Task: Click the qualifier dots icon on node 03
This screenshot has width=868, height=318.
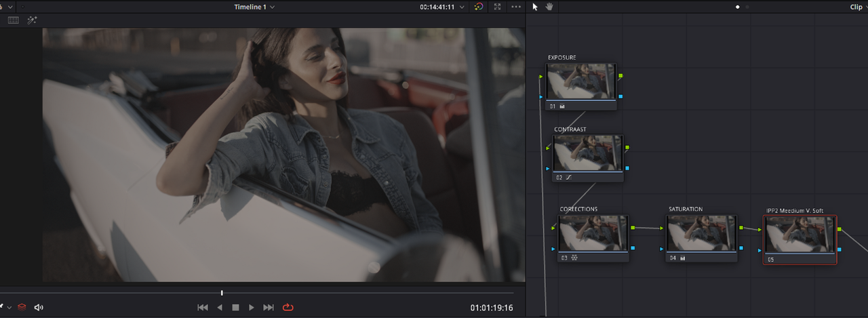Action: tap(574, 258)
